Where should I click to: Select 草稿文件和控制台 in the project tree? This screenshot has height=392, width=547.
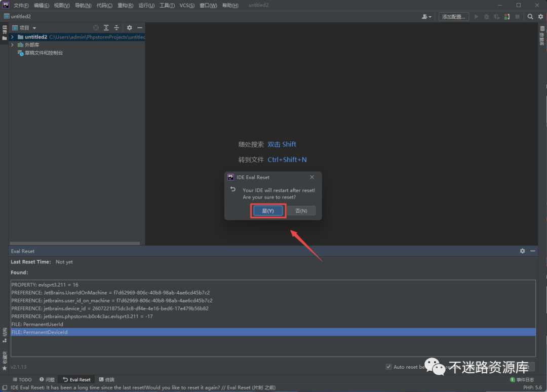click(44, 53)
